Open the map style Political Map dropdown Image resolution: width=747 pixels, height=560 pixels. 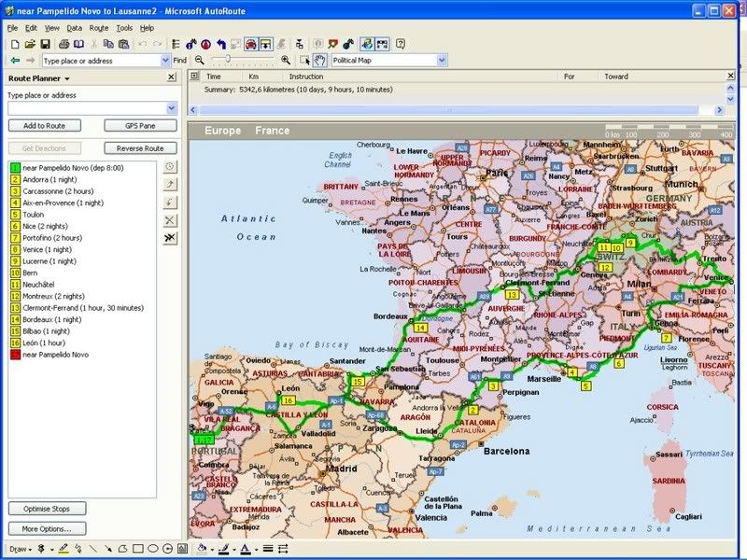click(442, 60)
